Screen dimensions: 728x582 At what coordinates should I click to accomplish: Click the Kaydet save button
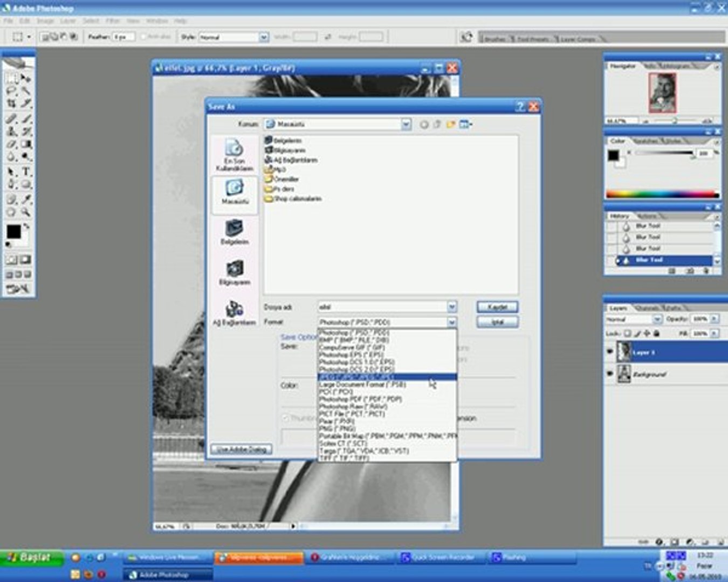click(x=497, y=307)
